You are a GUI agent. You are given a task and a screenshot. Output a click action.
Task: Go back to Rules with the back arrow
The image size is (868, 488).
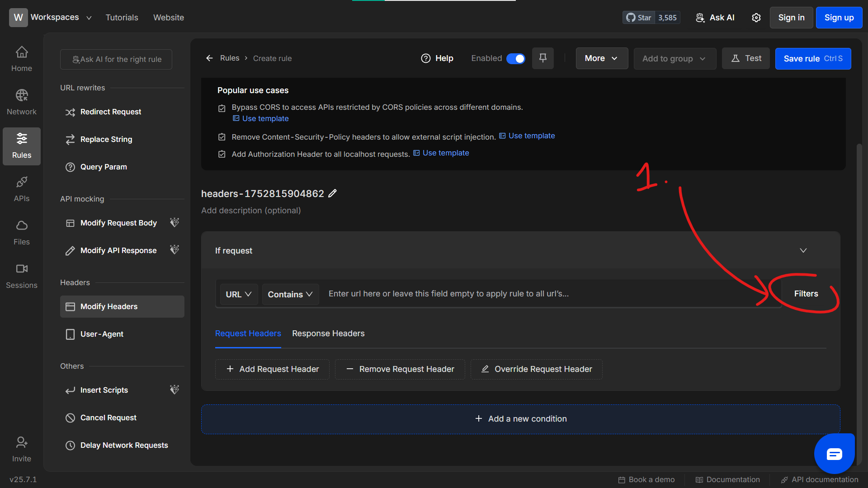coord(209,58)
